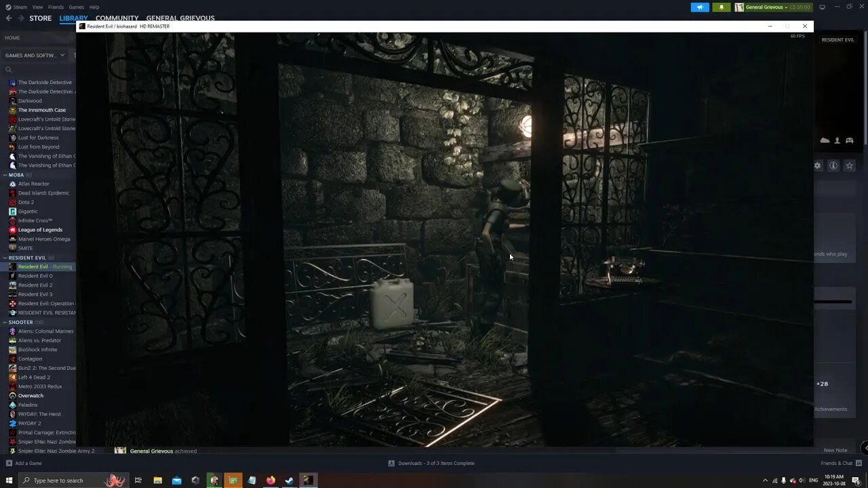The width and height of the screenshot is (868, 488).
Task: Mark game as favorite star icon
Action: 849,165
